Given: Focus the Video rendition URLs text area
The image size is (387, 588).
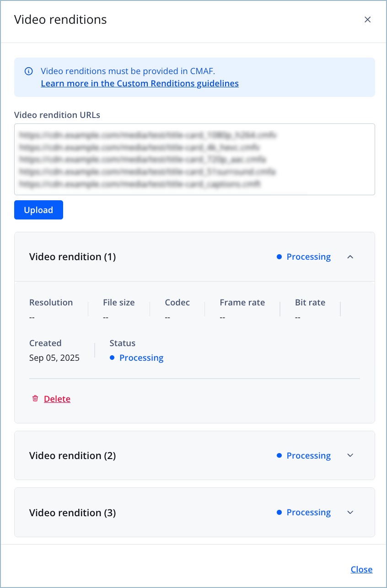Looking at the screenshot, I should 194,159.
